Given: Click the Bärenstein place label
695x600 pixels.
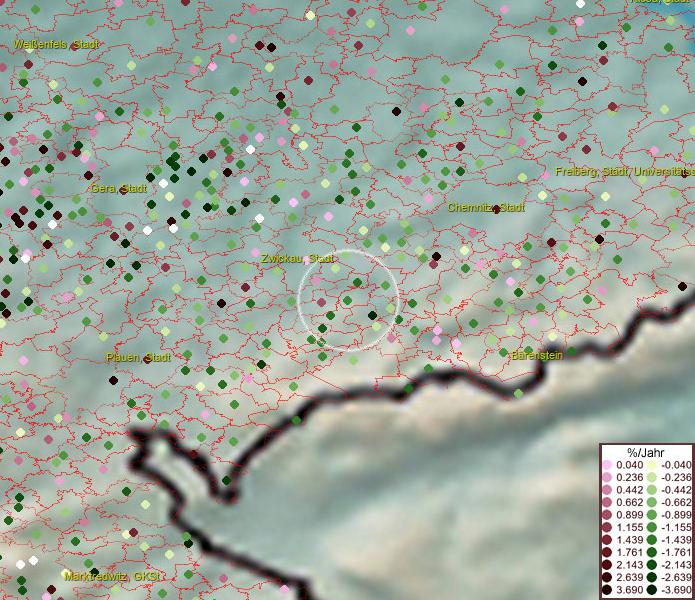Looking at the screenshot, I should coord(537,355).
